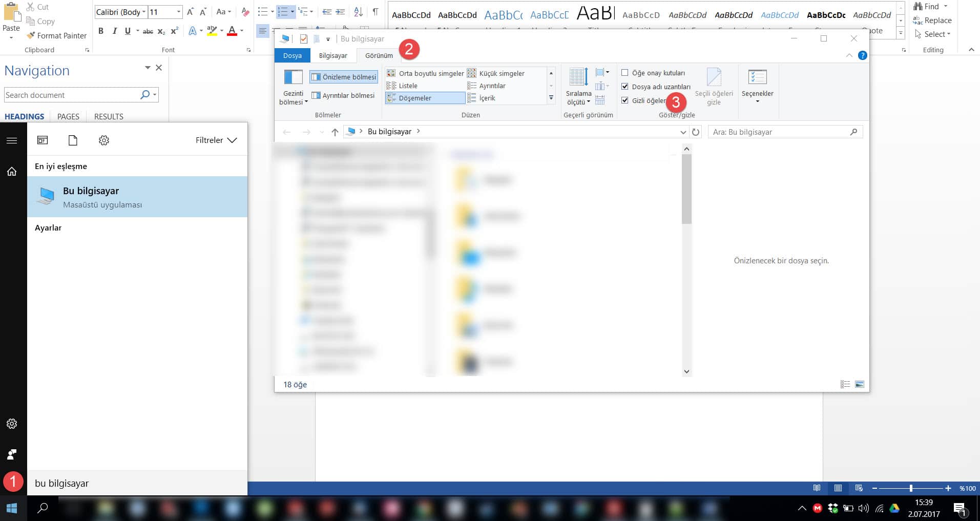Viewport: 980px width, 521px height.
Task: Switch to the Bilgisayar ribbon tab
Action: coord(333,55)
